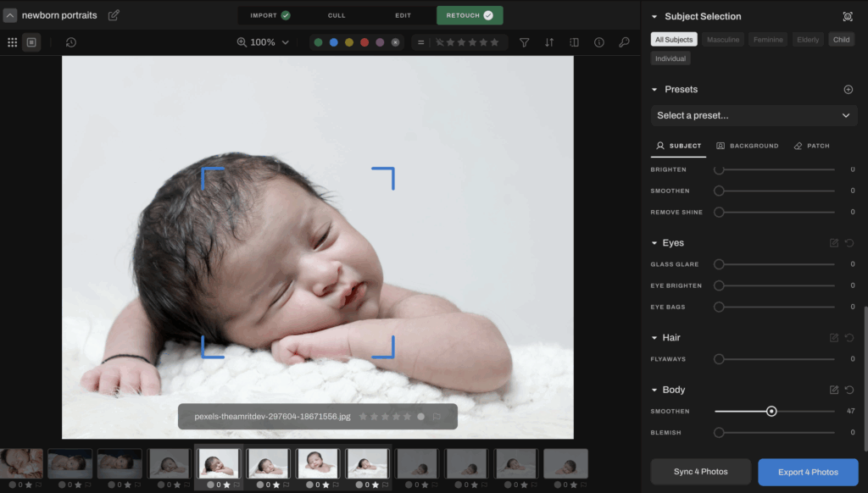This screenshot has width=868, height=493.
Task: Click the keyboard shortcuts key icon
Action: click(623, 42)
